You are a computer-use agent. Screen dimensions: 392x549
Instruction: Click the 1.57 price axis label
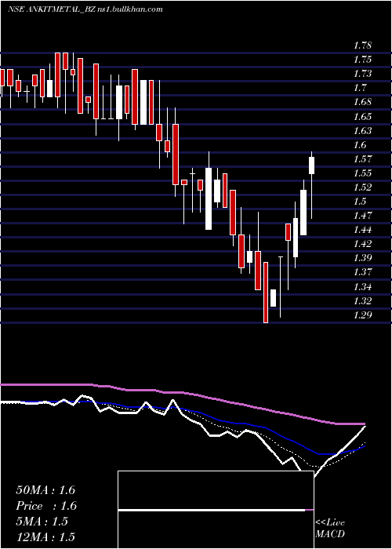[362, 159]
